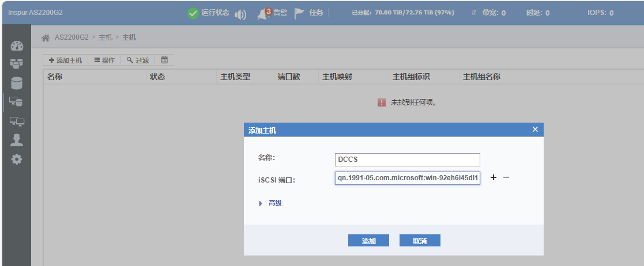Click the 告警 alerts label
Image resolution: width=644 pixels, height=266 pixels.
pos(280,13)
